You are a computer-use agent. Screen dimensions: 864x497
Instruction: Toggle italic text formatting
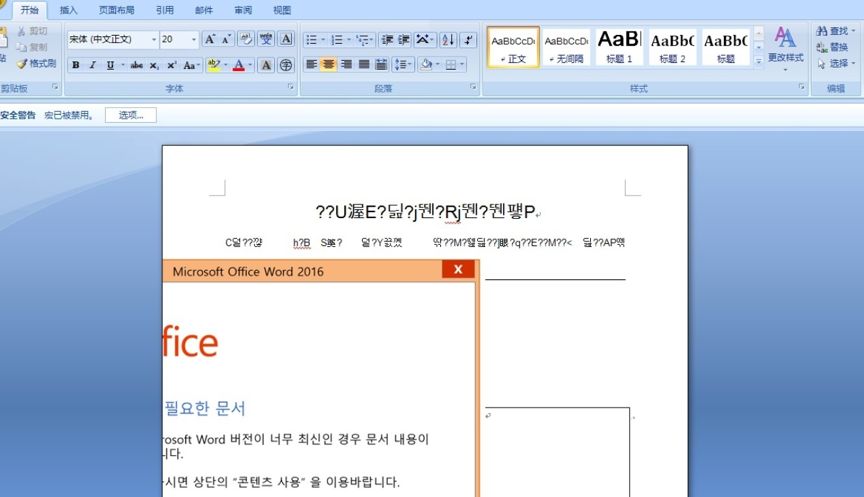pos(93,65)
